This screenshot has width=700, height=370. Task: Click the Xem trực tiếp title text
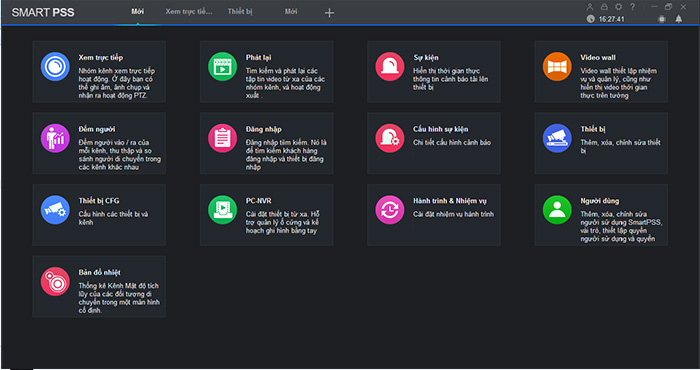click(x=100, y=58)
